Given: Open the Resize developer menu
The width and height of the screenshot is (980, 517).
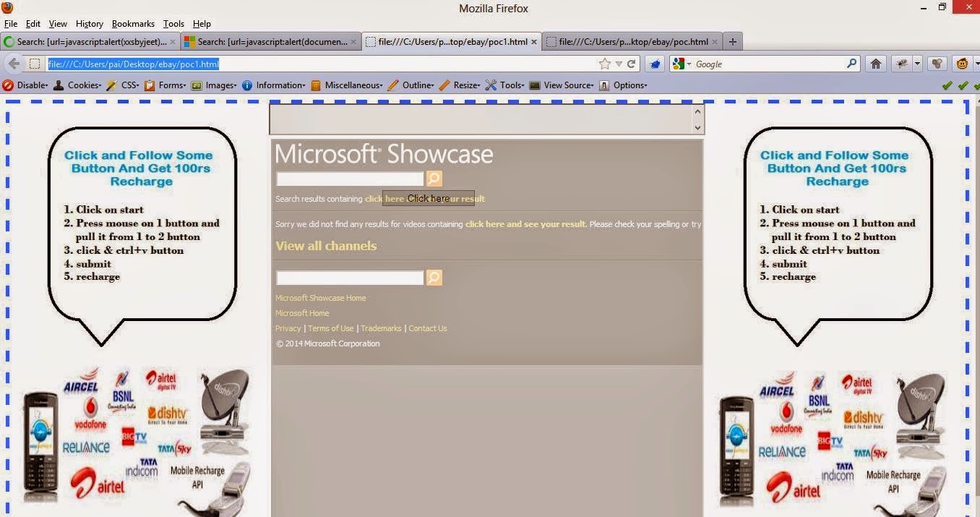Looking at the screenshot, I should (x=460, y=85).
